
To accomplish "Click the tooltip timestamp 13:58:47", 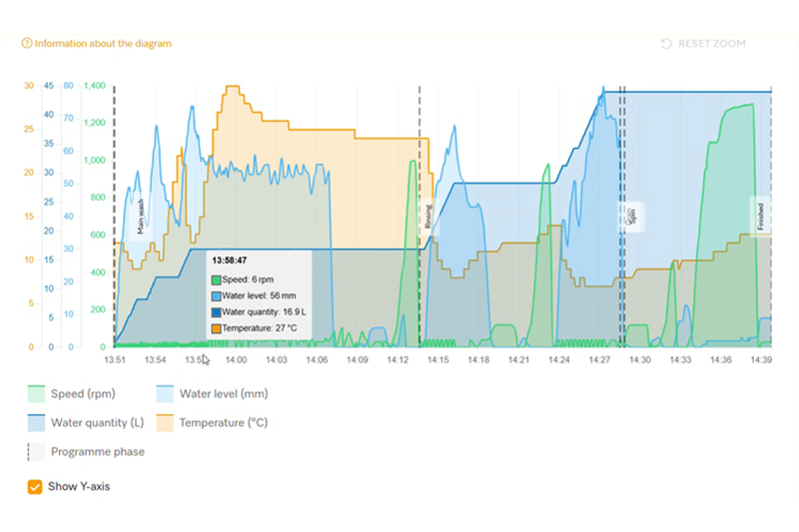I will coord(231,261).
